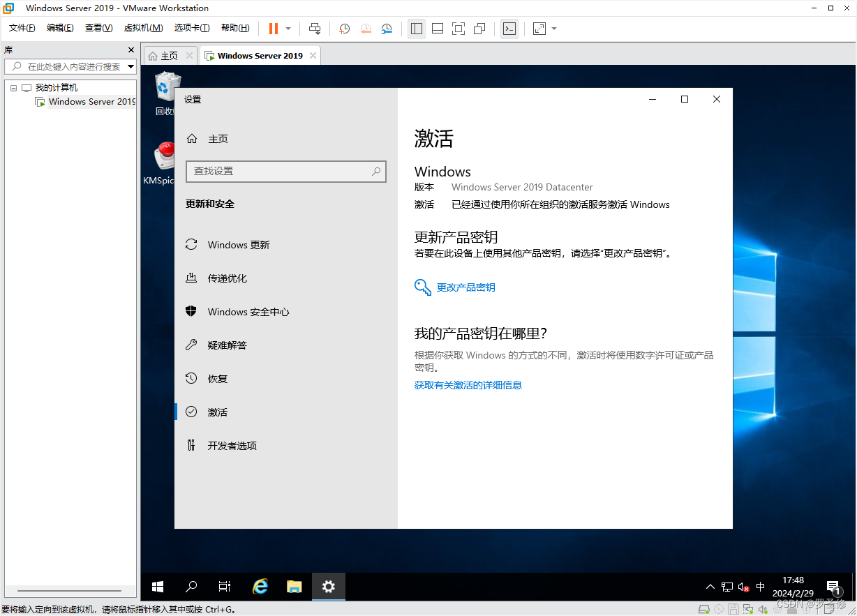Open the 文件 menu

coord(22,28)
